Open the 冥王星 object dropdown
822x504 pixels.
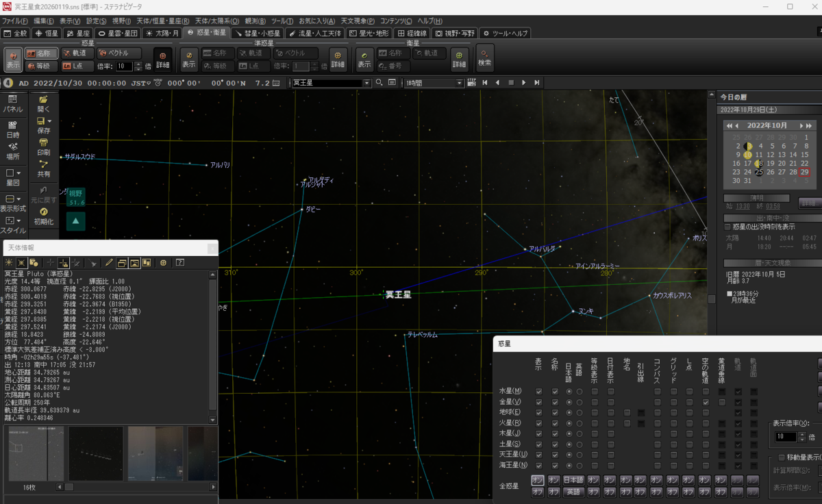coord(366,83)
